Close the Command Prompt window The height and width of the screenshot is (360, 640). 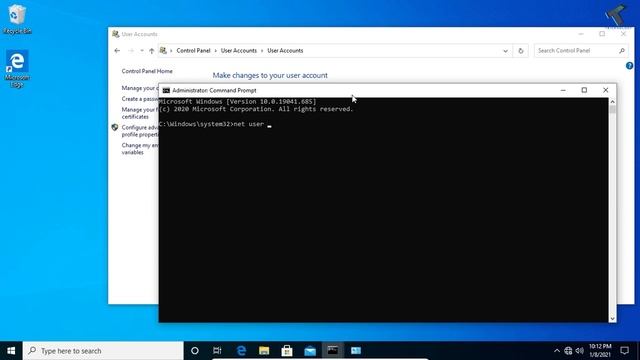coord(606,90)
